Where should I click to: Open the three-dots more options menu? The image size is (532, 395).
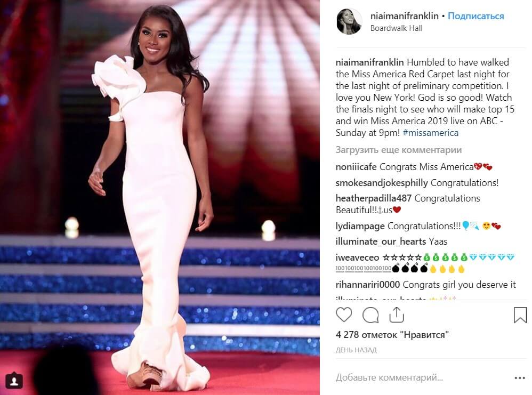click(x=519, y=378)
